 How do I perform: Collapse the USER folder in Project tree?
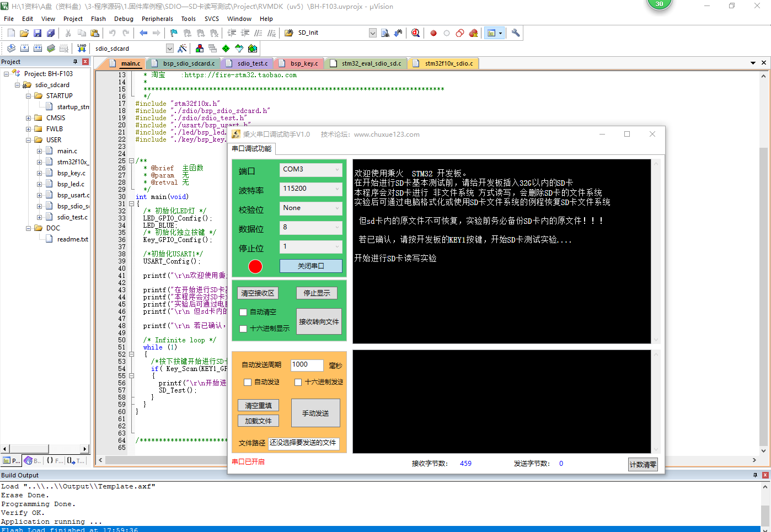[x=28, y=139]
